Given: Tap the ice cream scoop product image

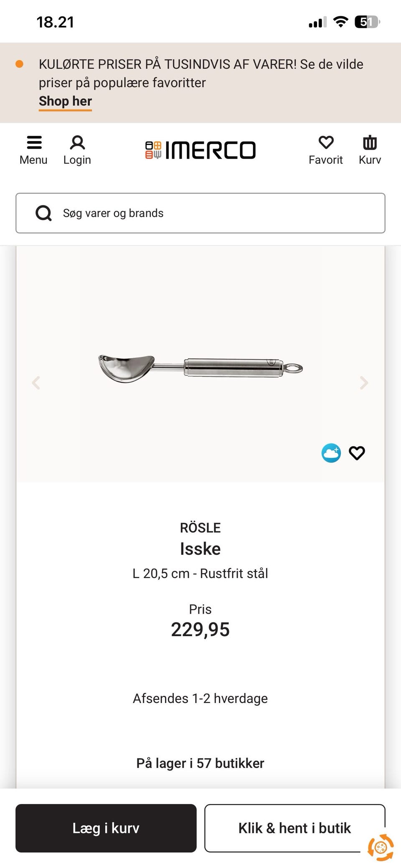Looking at the screenshot, I should pyautogui.click(x=200, y=368).
